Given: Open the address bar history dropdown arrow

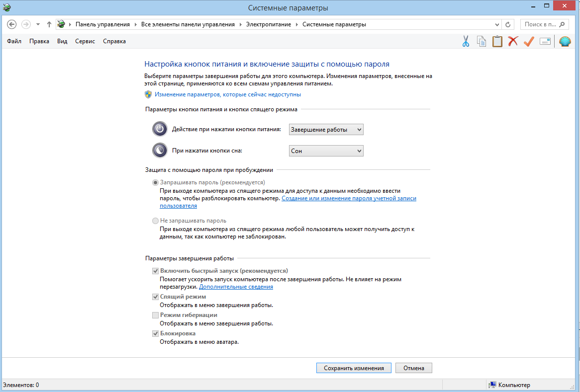Looking at the screenshot, I should pyautogui.click(x=497, y=24).
